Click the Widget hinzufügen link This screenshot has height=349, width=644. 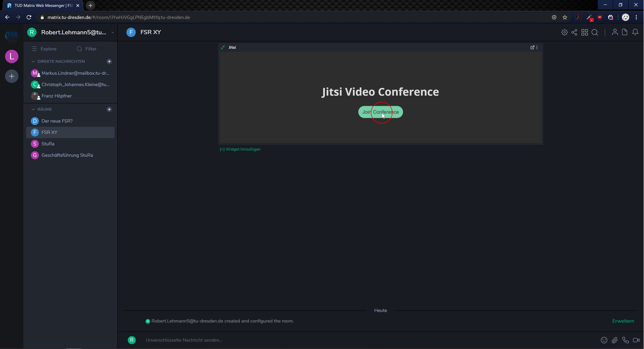click(240, 149)
